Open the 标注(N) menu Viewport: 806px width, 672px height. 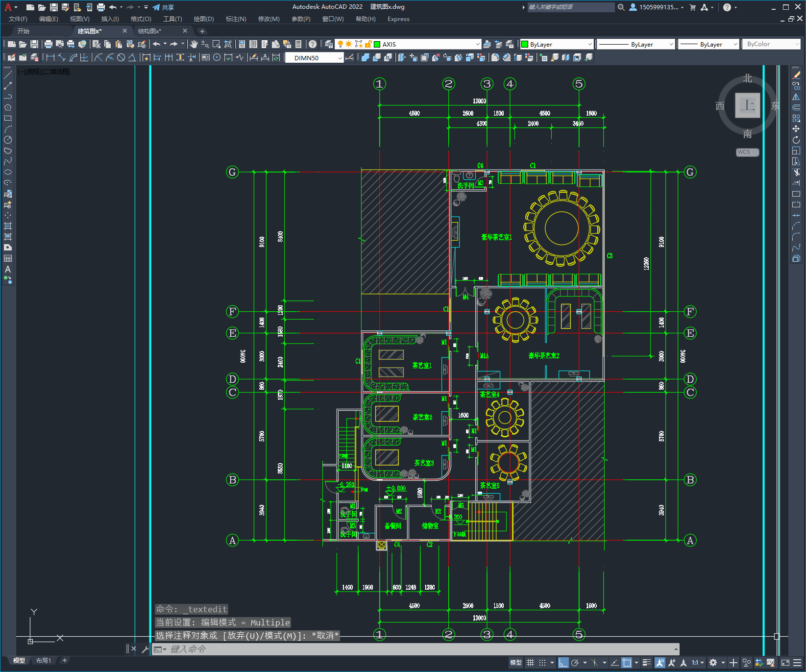point(236,19)
